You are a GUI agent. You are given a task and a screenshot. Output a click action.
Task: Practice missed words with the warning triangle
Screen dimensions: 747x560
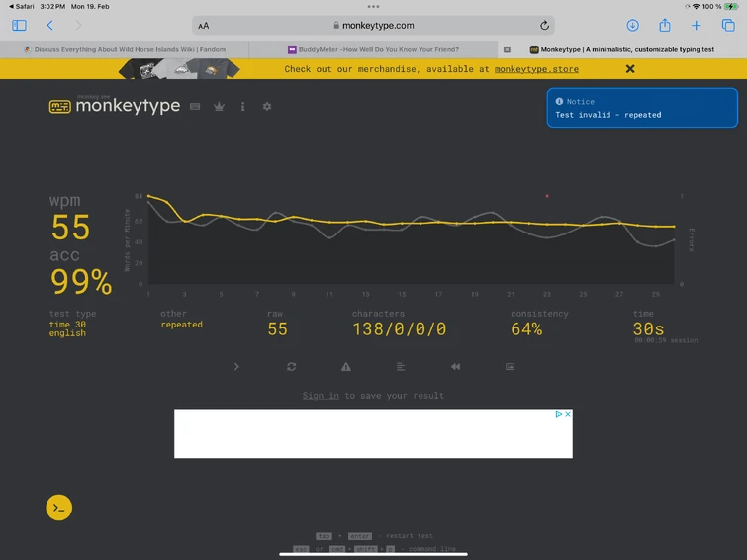click(346, 366)
